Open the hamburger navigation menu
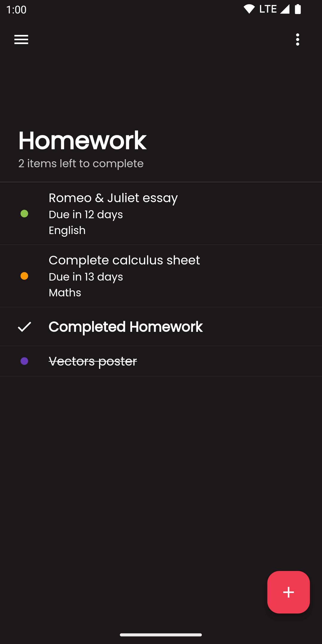322x644 pixels. [21, 39]
